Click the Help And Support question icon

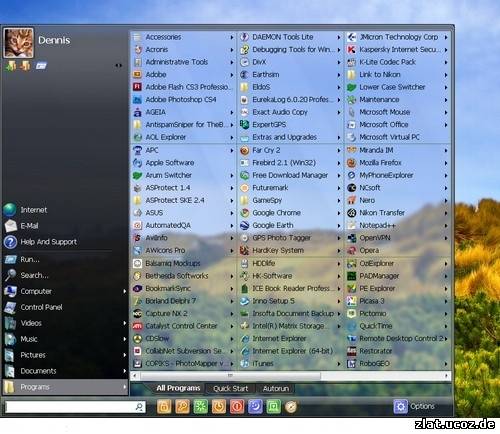[x=10, y=242]
